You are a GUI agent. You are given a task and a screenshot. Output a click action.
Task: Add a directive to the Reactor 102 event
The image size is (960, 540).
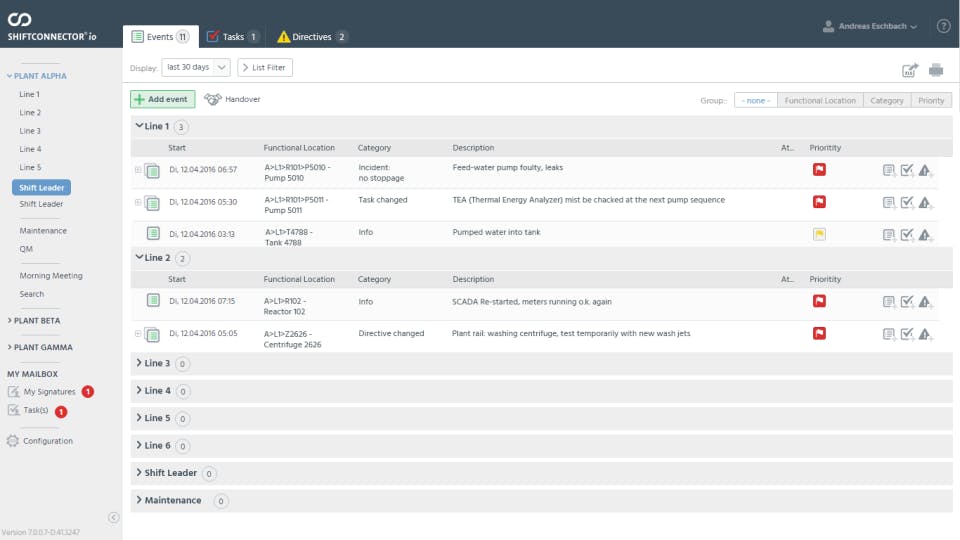tap(926, 302)
